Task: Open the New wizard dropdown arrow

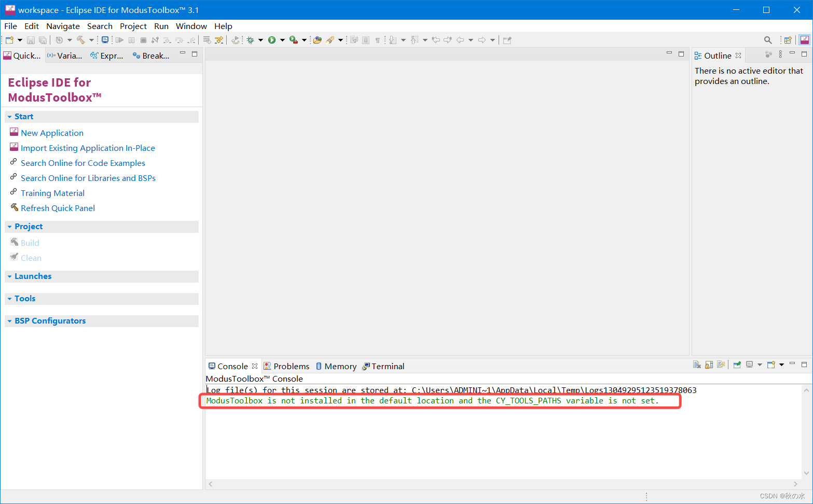Action: coord(20,40)
